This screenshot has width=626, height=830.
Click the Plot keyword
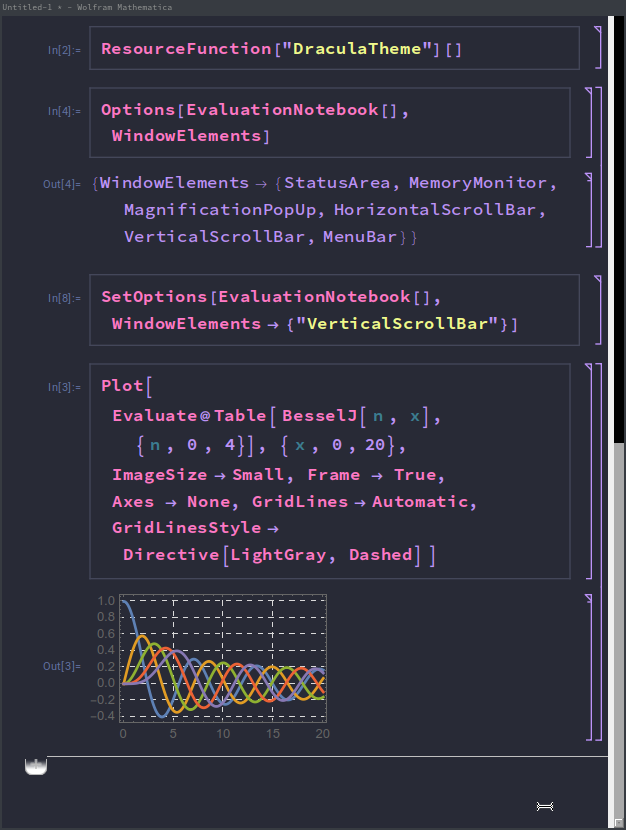coord(122,386)
